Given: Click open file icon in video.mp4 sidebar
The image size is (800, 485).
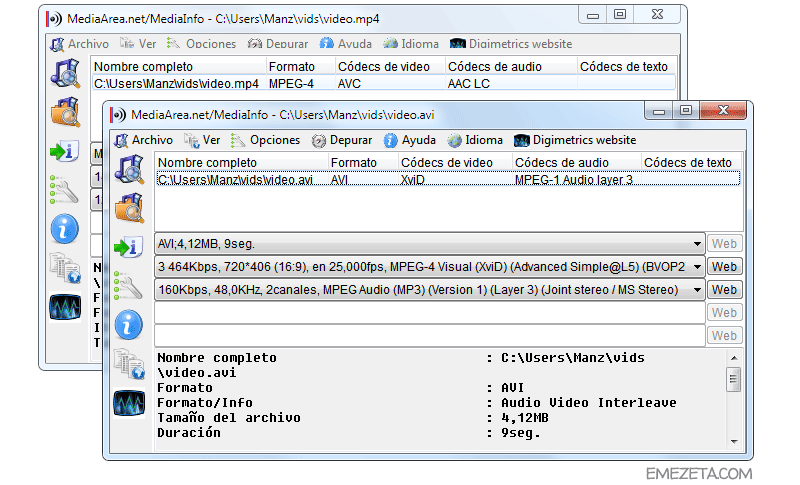Looking at the screenshot, I should (x=65, y=73).
